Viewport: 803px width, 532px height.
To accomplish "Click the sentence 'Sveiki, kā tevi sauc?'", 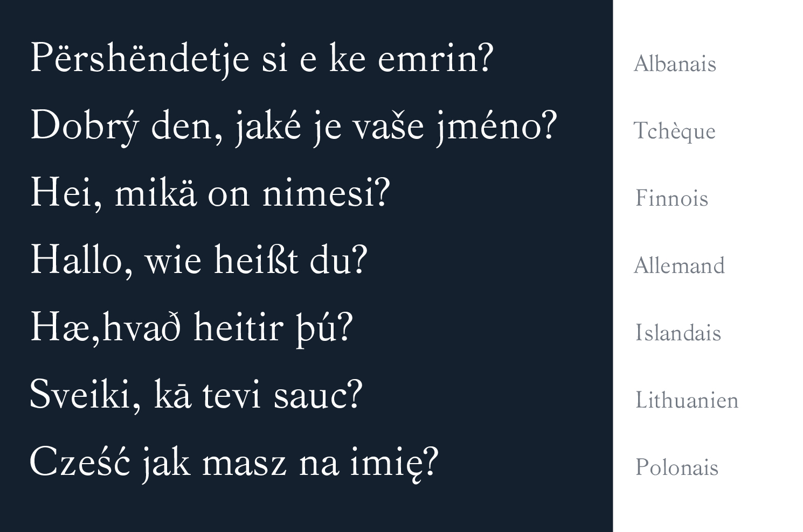I will tap(196, 395).
